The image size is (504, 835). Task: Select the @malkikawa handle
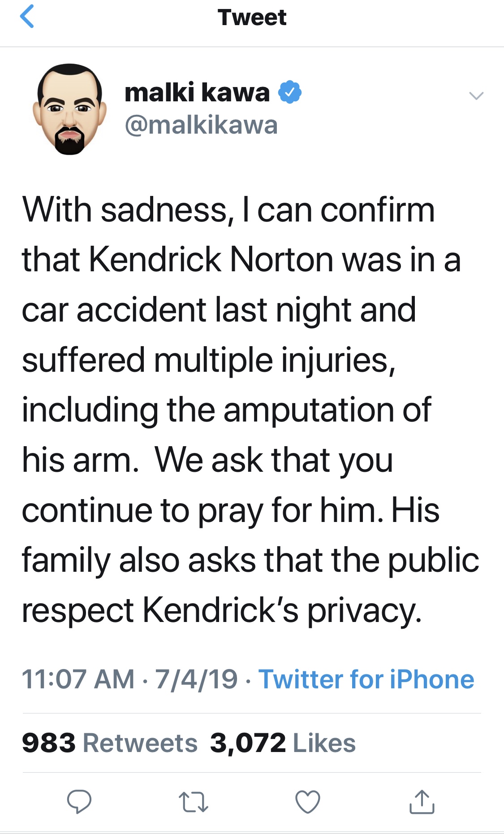[201, 125]
